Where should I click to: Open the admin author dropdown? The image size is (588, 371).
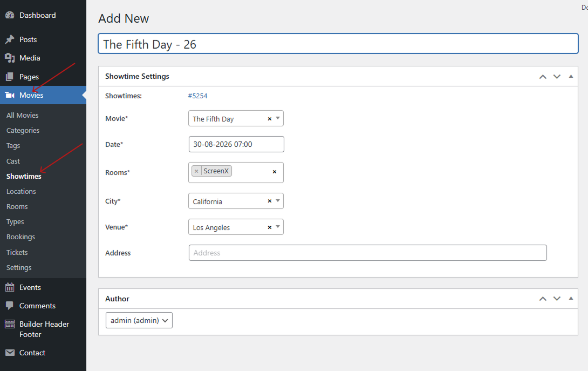(139, 320)
